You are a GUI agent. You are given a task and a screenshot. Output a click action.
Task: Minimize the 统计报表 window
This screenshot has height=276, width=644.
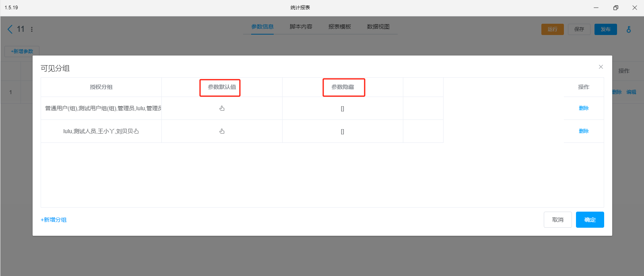point(596,8)
